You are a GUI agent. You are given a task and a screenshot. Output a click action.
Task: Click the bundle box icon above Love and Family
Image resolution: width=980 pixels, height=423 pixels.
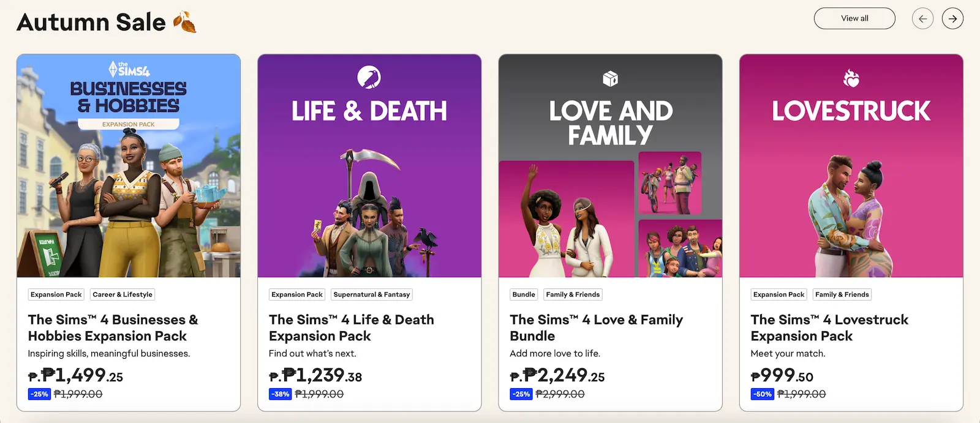click(610, 78)
